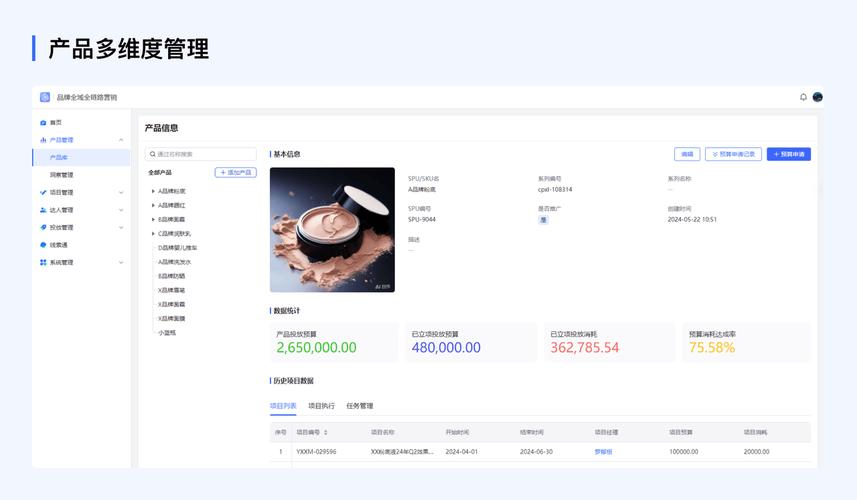Click the 是 promotion tag
Screen dimensions: 857x500
pos(543,220)
